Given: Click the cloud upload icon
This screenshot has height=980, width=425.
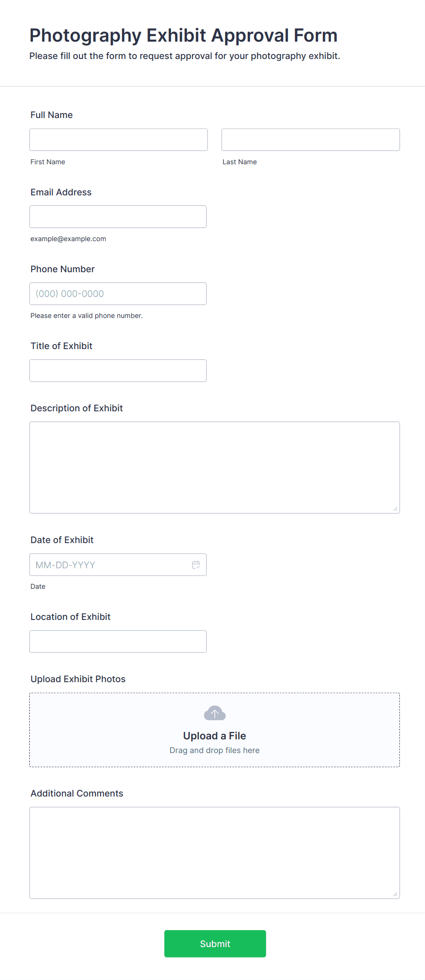Looking at the screenshot, I should coord(214,713).
